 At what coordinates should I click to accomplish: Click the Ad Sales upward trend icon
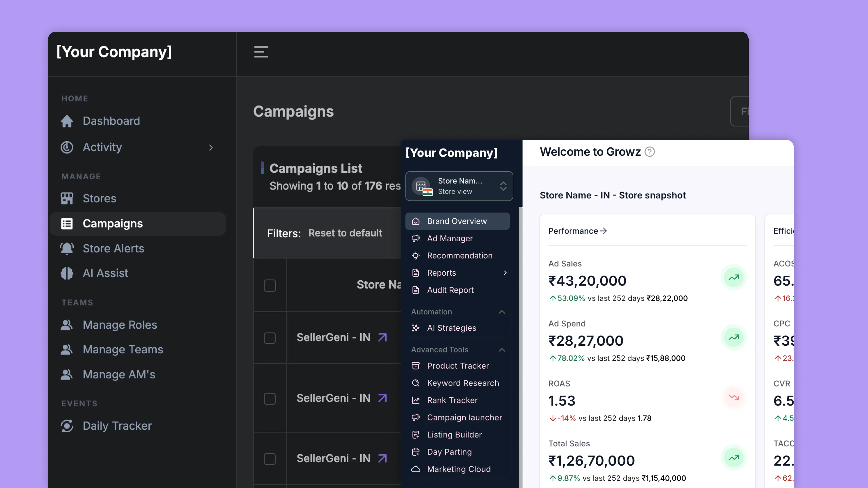(734, 277)
